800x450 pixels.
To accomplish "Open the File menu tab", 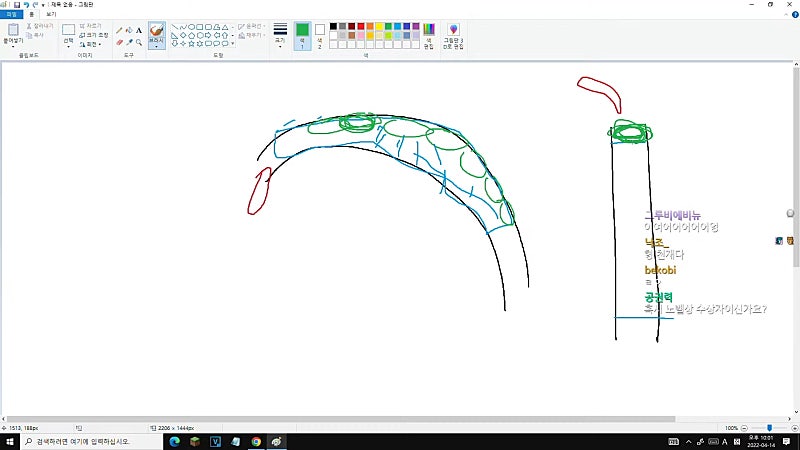I will pyautogui.click(x=11, y=14).
